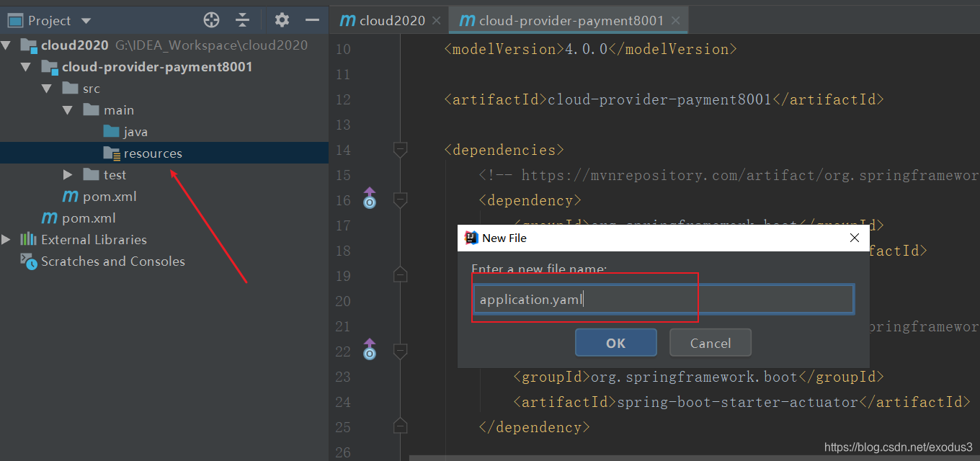Click the groupId text on line 23
Viewport: 980px width, 461px height.
698,377
